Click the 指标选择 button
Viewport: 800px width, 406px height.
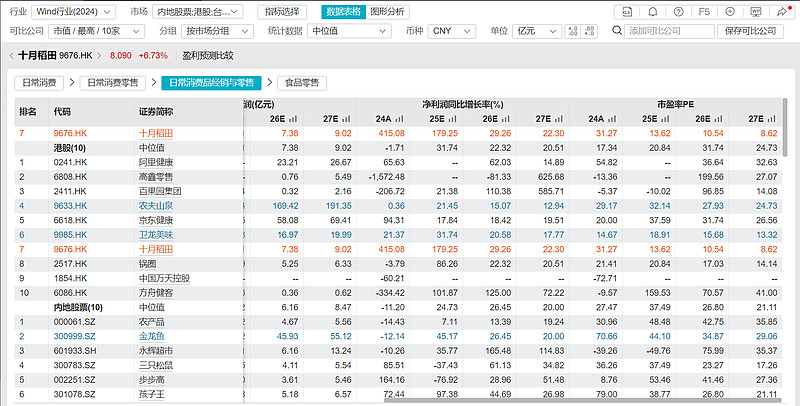282,12
